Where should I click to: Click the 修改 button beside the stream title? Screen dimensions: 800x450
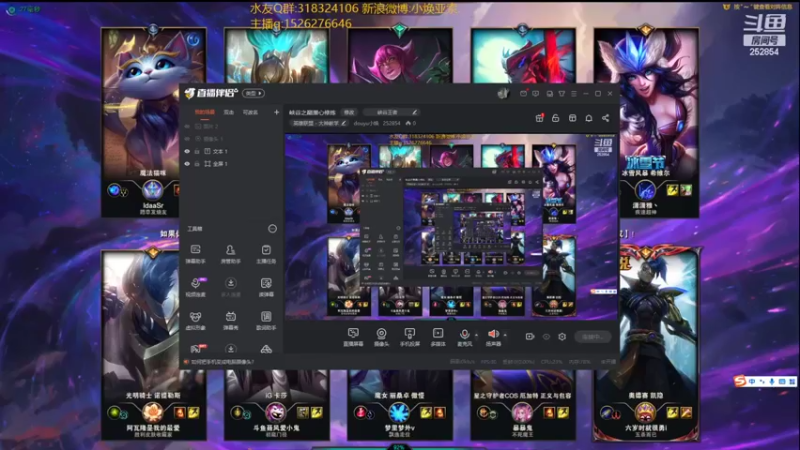349,112
